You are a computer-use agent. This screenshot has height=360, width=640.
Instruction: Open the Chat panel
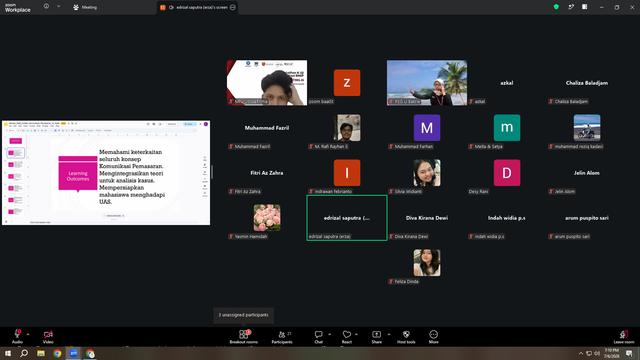coord(318,336)
